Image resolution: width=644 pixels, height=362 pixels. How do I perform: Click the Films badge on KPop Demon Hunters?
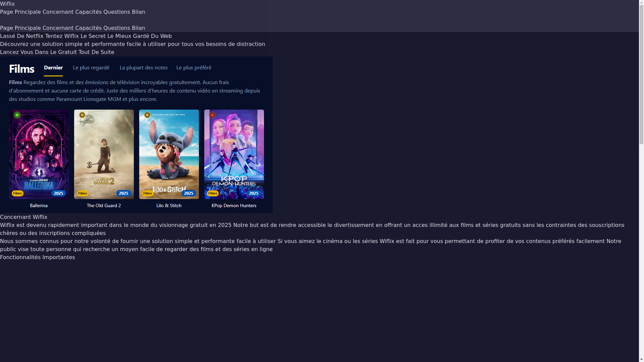(213, 193)
